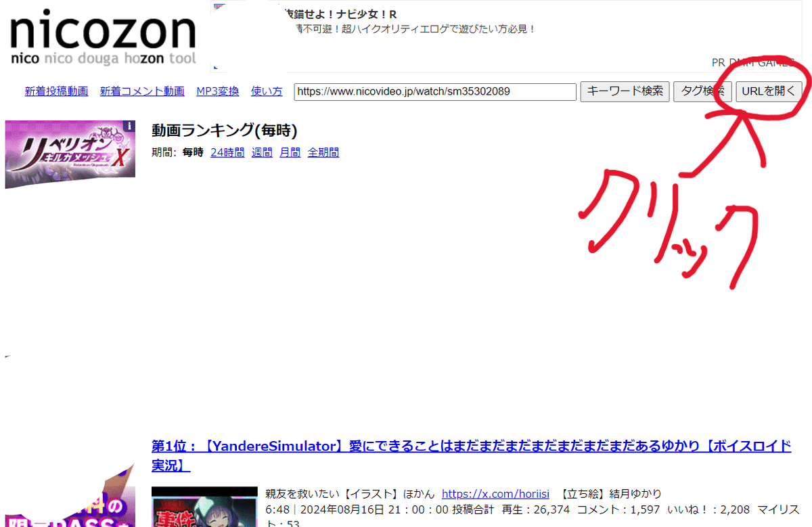Open the x.com/horiisi link
The height and width of the screenshot is (527, 812).
[495, 494]
